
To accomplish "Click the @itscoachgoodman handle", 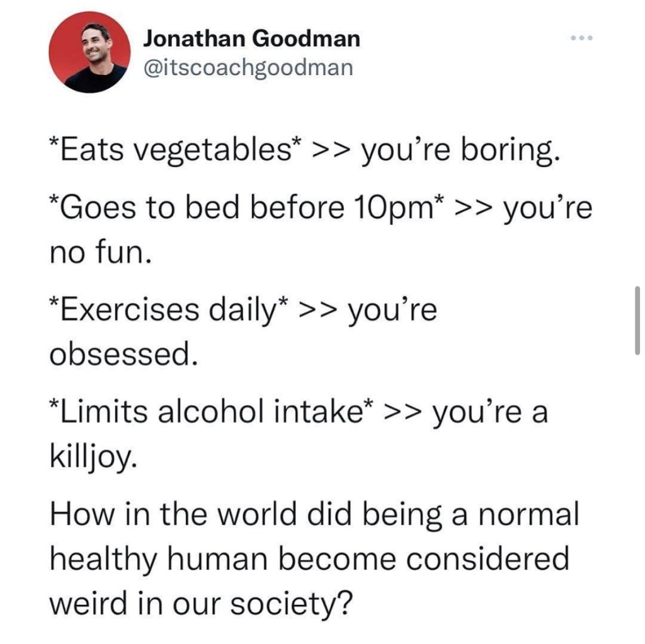I will pos(249,66).
